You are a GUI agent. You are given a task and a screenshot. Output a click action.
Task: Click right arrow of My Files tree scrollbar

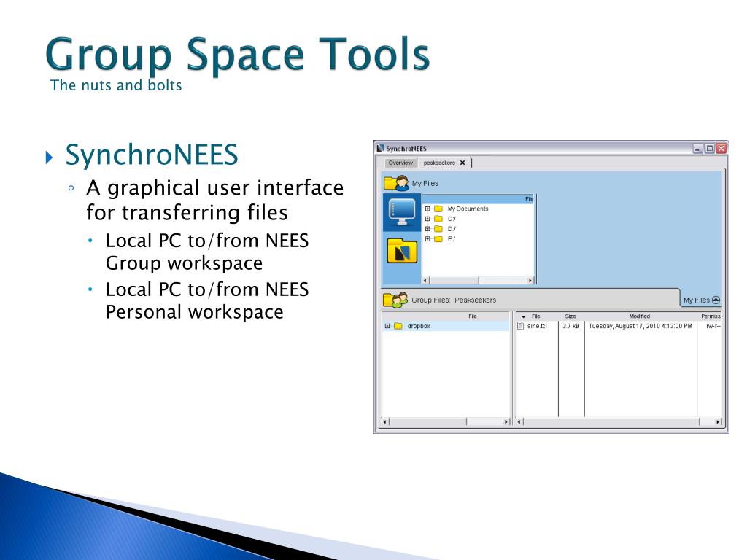[530, 281]
